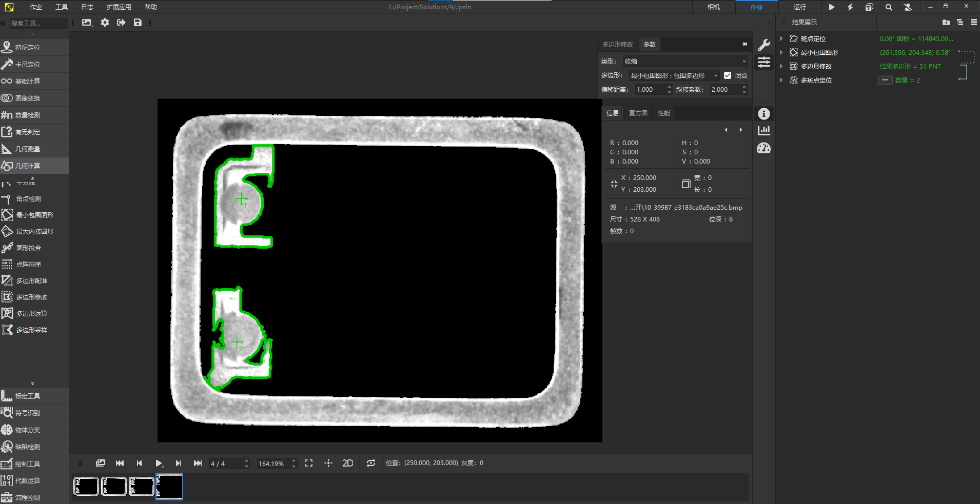Screen dimensions: 980x504
Task: Click the save icon in top toolbar
Action: point(138,23)
